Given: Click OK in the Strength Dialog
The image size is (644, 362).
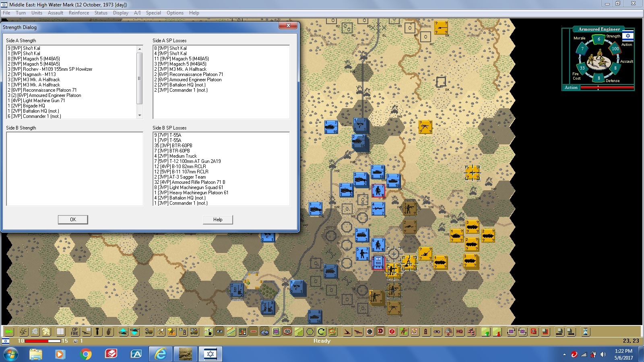Looking at the screenshot, I should tap(73, 220).
